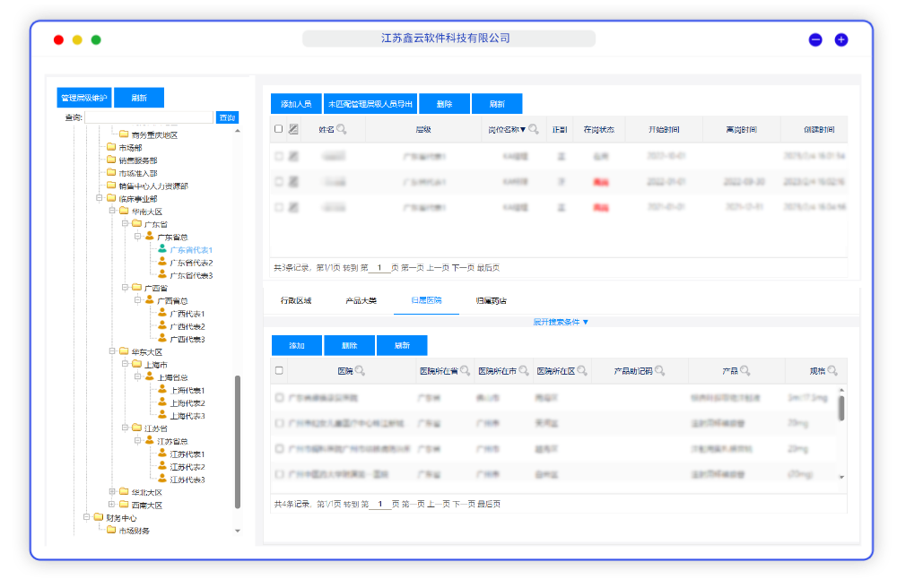Screen dimensions: 897x588
Task: Click the blue minus icon in title bar
Action: click(x=815, y=39)
